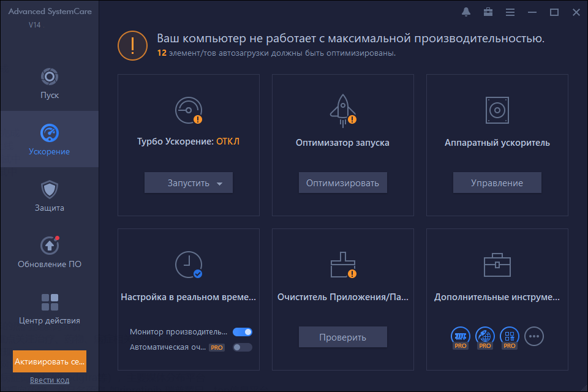Click the additional tools toolbox icon
Viewport: 588px width, 392px height.
pyautogui.click(x=497, y=265)
